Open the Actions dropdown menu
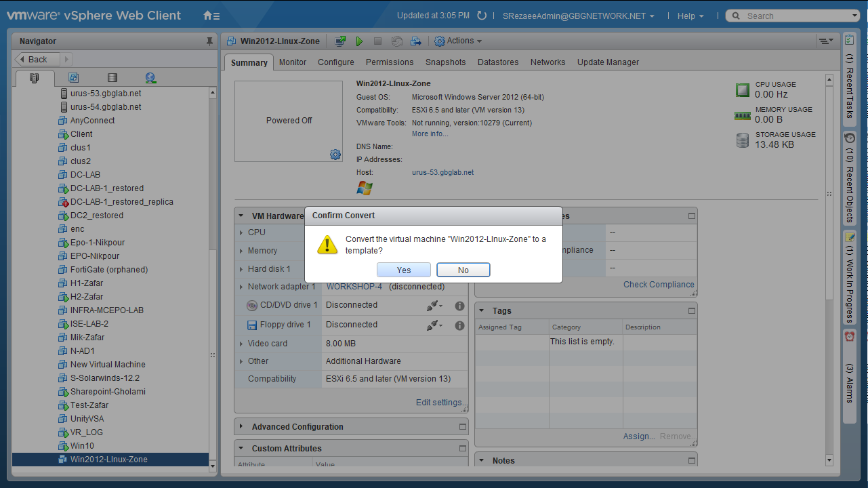The height and width of the screenshot is (488, 868). pos(458,41)
